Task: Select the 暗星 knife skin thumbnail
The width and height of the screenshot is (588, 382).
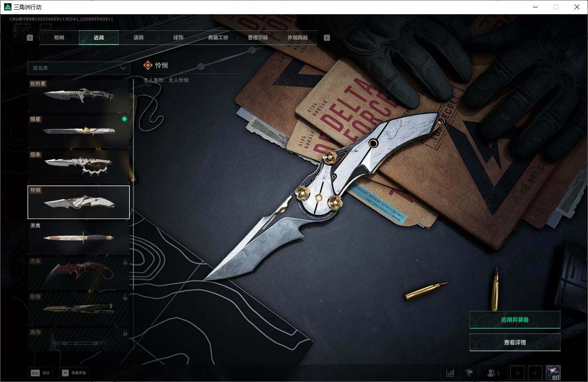Action: coord(78,131)
